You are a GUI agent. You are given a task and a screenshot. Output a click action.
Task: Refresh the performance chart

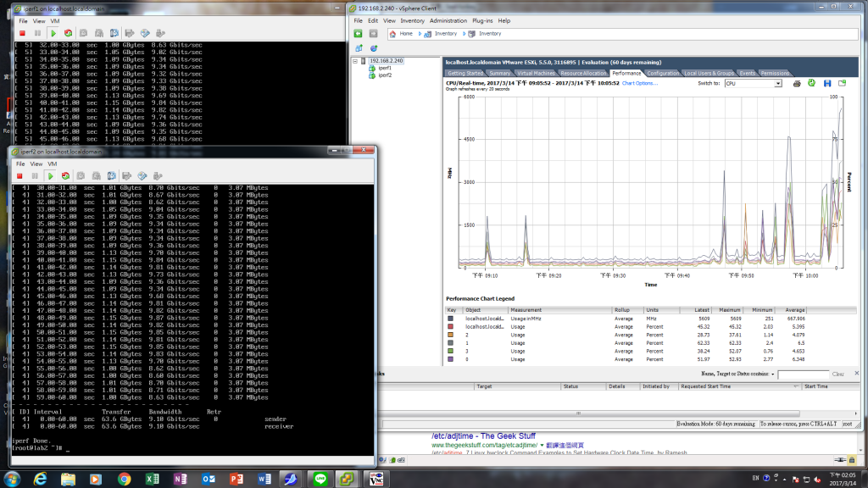pyautogui.click(x=811, y=83)
